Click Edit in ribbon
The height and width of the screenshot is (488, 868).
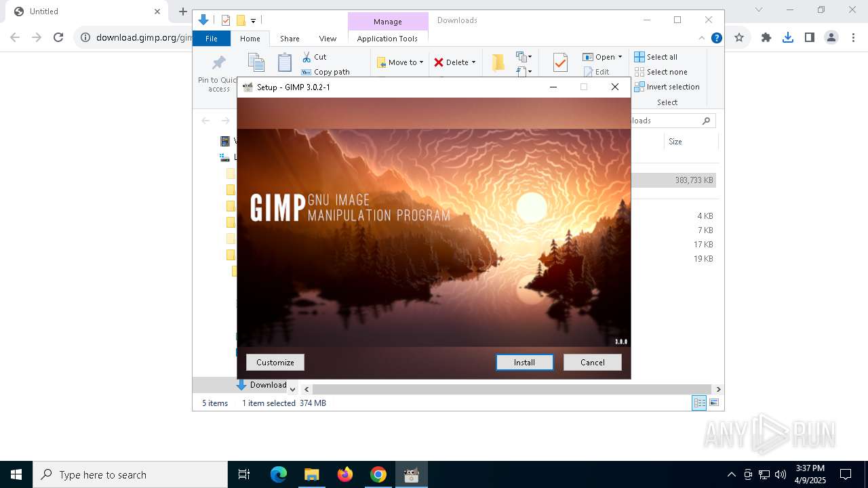pos(596,72)
